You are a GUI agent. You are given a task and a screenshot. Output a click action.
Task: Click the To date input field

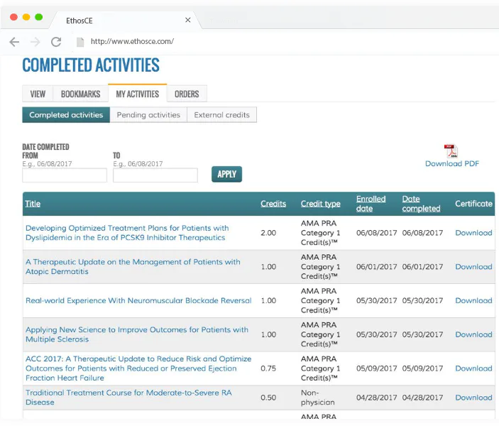(x=155, y=175)
